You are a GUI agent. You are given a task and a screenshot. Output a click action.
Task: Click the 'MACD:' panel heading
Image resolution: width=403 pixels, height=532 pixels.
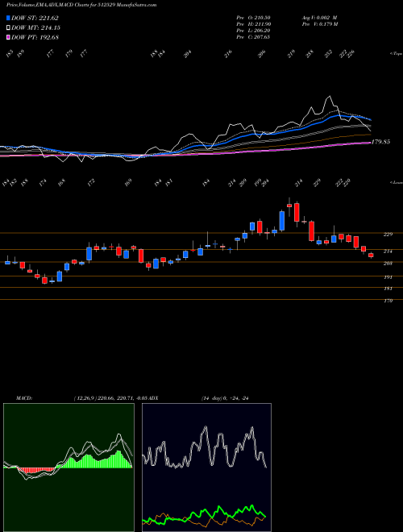[x=24, y=398]
